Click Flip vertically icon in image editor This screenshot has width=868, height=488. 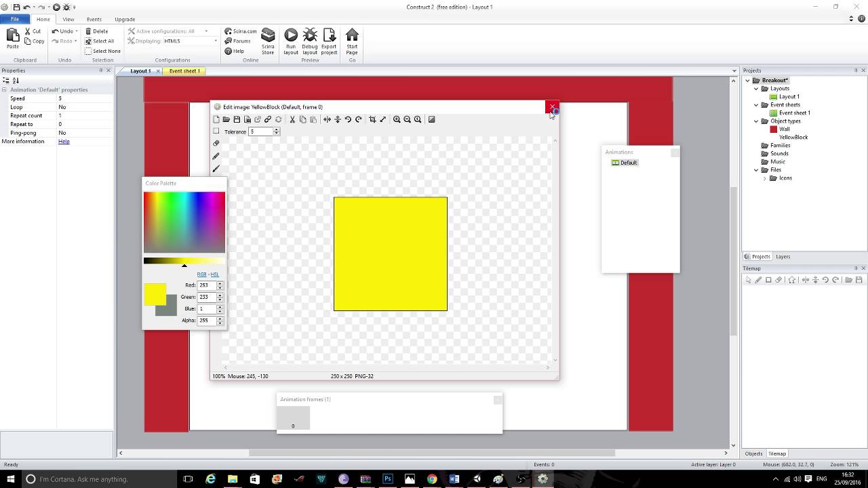(x=337, y=119)
